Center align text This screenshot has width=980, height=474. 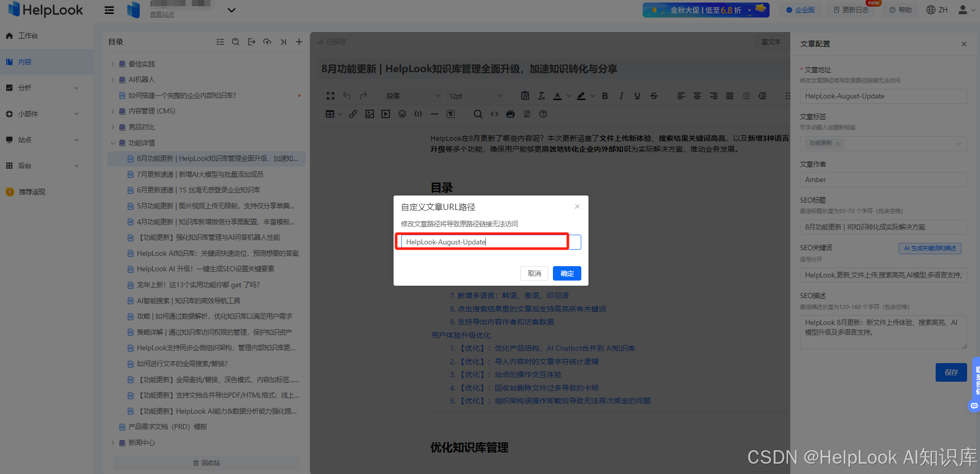pos(697,96)
